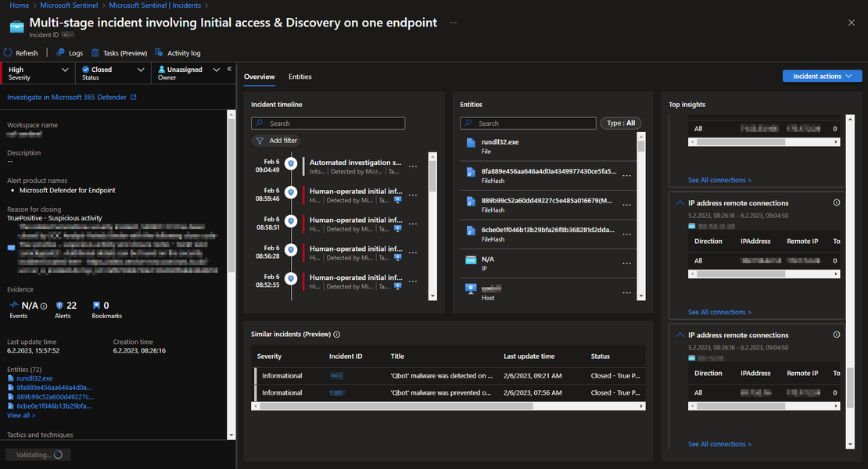The image size is (868, 469).
Task: Collapse the first IP address remote connections insight
Action: pos(680,203)
